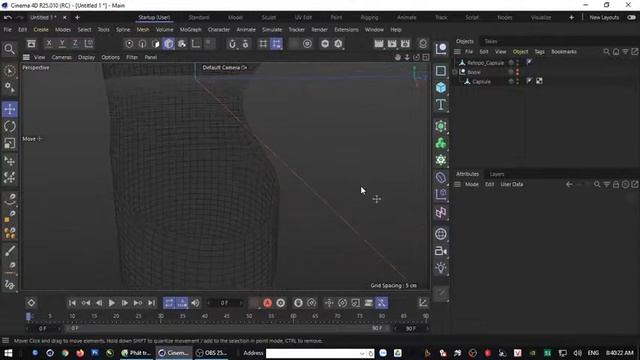Viewport: 640px width, 360px height.
Task: Toggle coordinate system button beside Z
Action: coord(89,43)
